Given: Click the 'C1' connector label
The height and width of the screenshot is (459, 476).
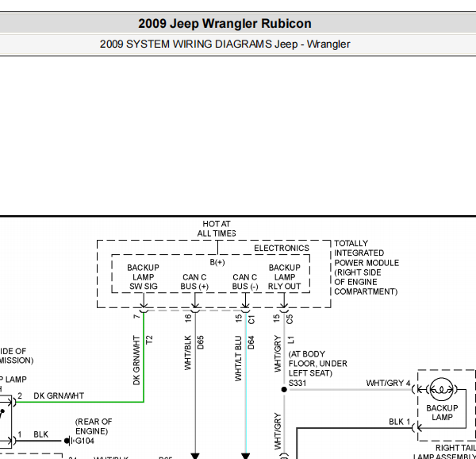Looking at the screenshot, I should [251, 319].
